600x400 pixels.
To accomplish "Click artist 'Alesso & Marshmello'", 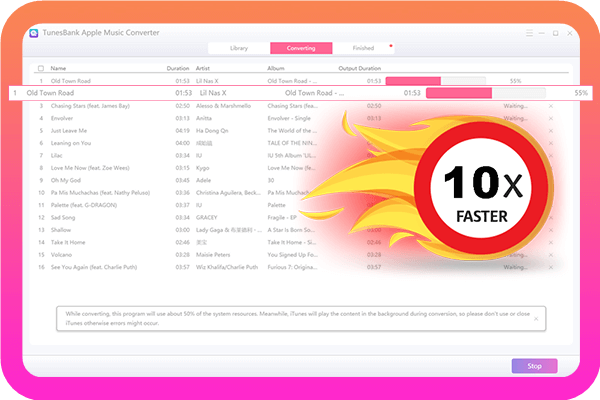I will tap(223, 106).
